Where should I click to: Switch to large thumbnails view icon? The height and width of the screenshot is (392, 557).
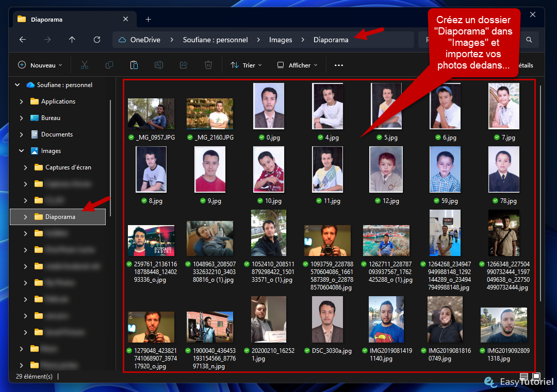coord(536,376)
